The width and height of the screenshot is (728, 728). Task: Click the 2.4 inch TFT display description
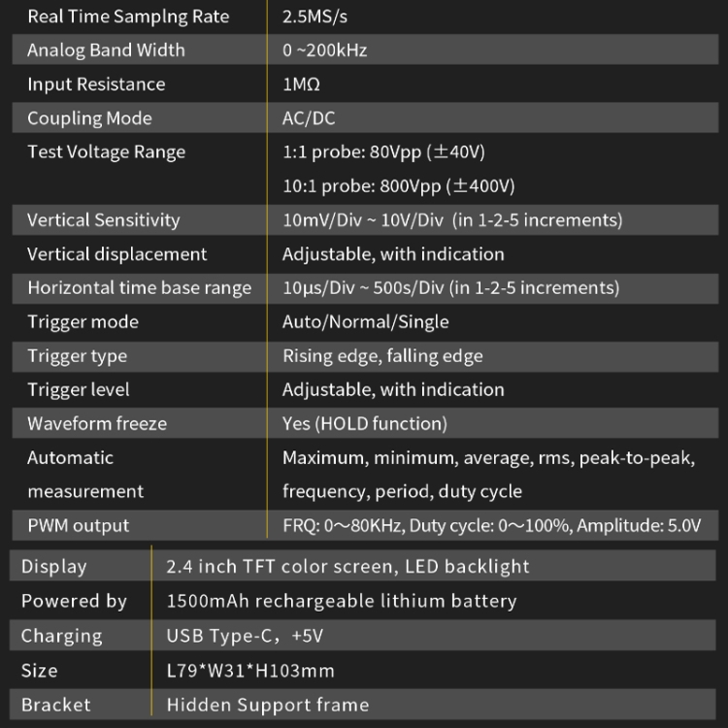click(347, 567)
